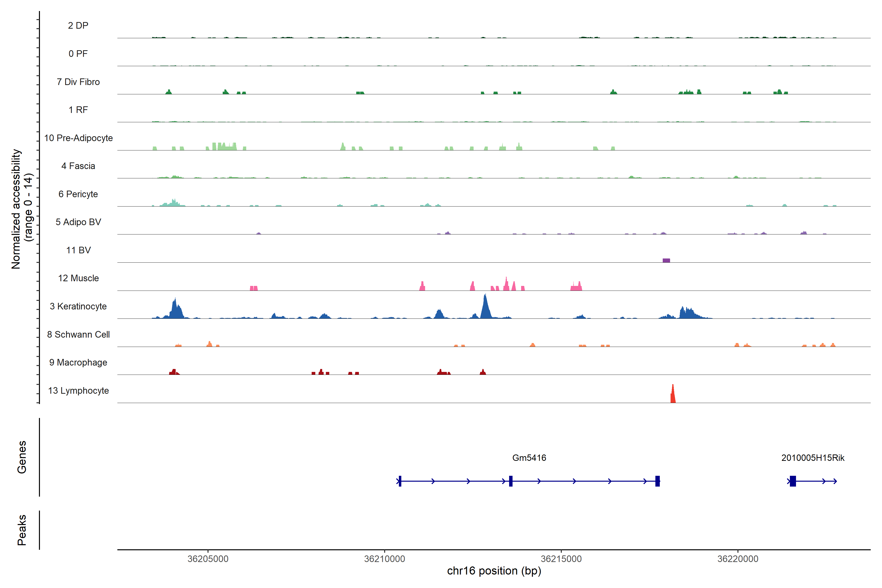
Task: Click the purple 11 BV signal block
Action: click(666, 260)
